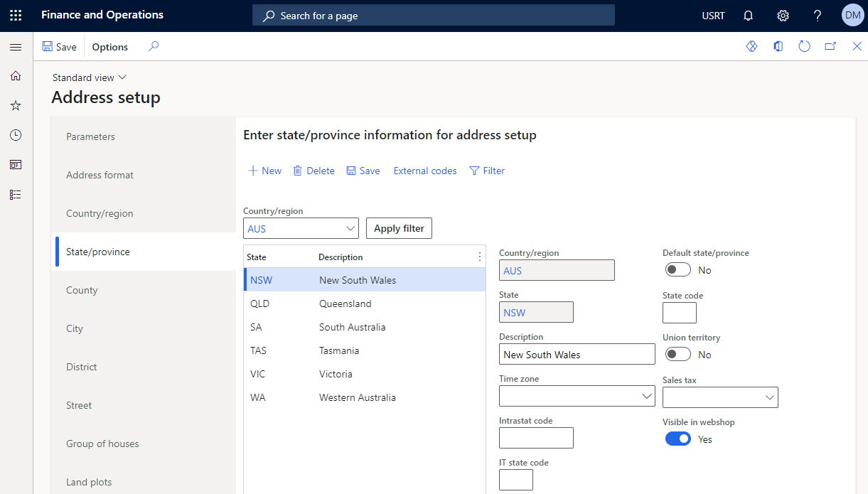Switch to the Country/region tab
868x494 pixels.
pos(100,213)
